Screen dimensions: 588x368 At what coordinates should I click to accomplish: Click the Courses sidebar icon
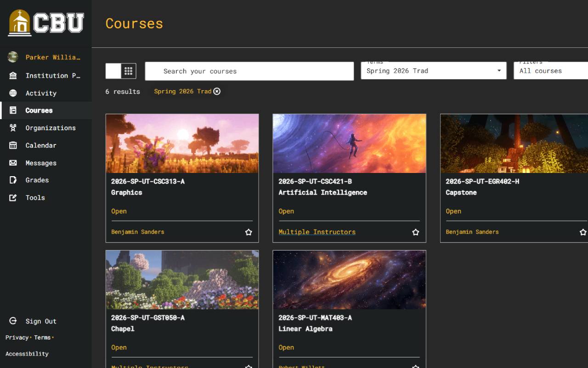click(x=13, y=110)
